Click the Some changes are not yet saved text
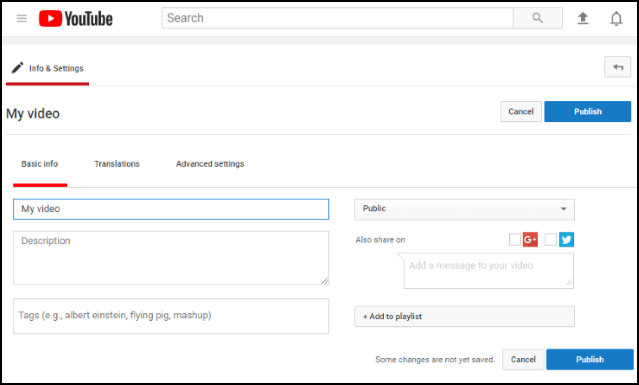 pyautogui.click(x=435, y=359)
